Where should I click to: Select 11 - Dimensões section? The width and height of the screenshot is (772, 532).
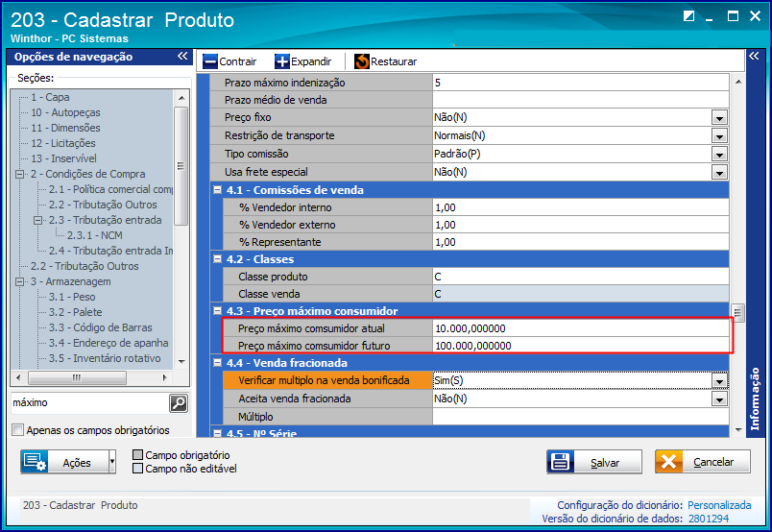point(65,128)
